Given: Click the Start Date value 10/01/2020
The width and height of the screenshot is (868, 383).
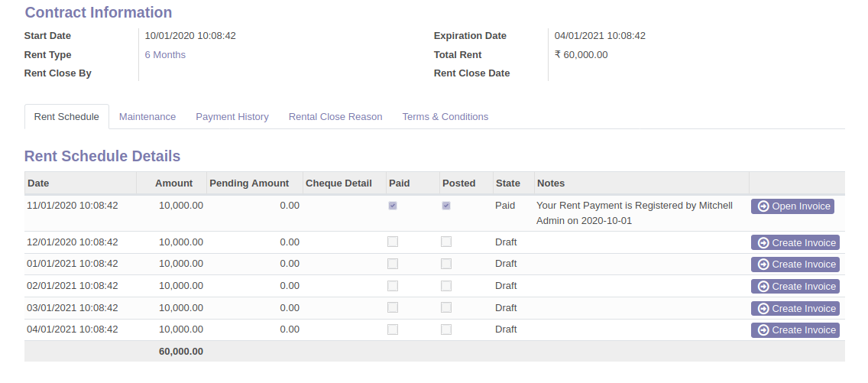Looking at the screenshot, I should (190, 36).
